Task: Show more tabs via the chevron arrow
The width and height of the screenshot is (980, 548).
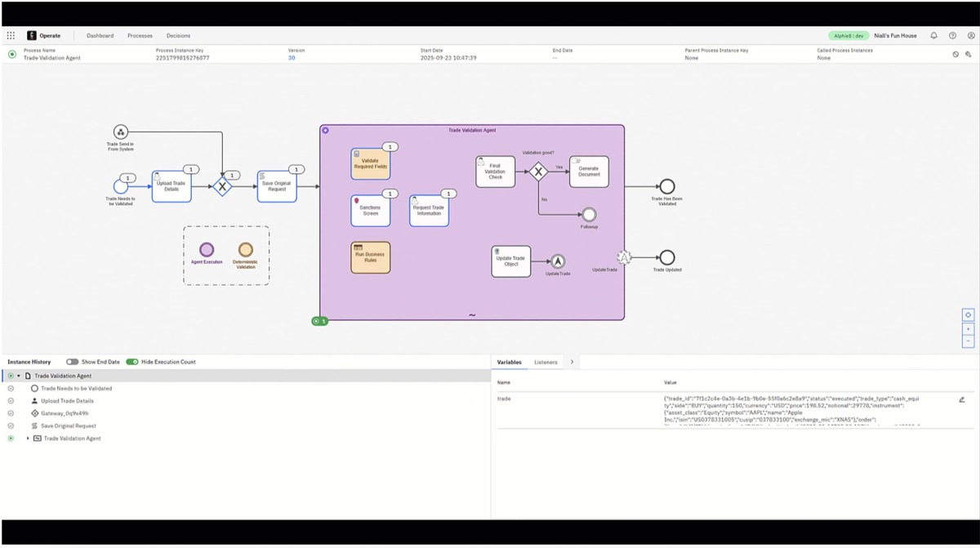Action: (x=572, y=362)
